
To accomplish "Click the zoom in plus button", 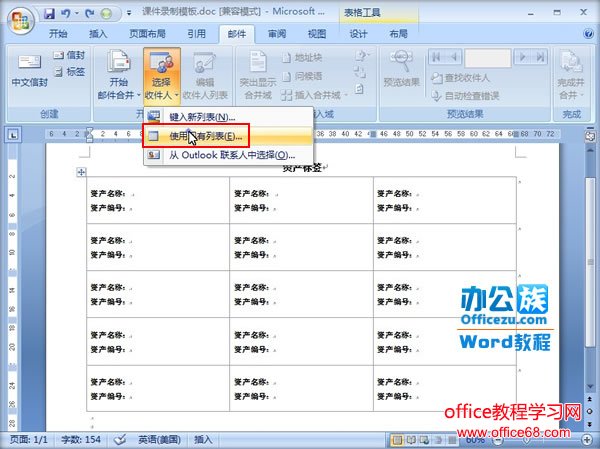I will pos(588,440).
